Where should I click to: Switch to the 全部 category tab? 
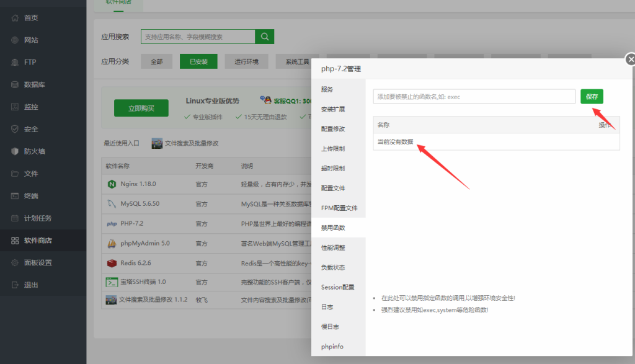pos(158,61)
